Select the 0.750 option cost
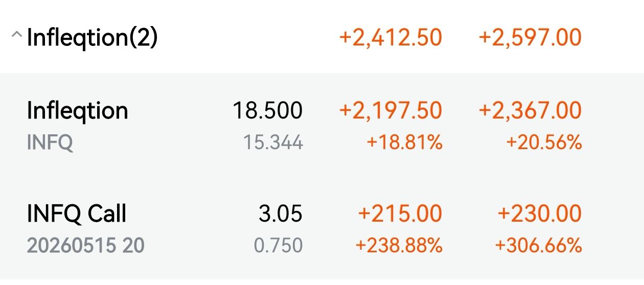The image size is (644, 285). 278,246
